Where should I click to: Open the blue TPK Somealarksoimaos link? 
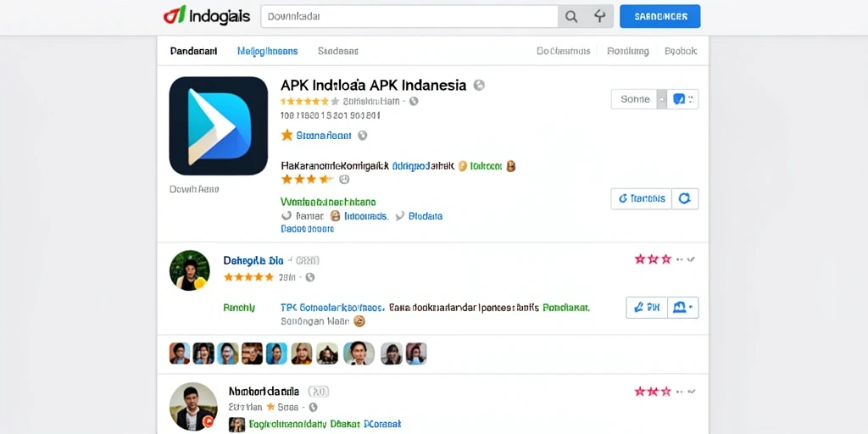pos(332,307)
